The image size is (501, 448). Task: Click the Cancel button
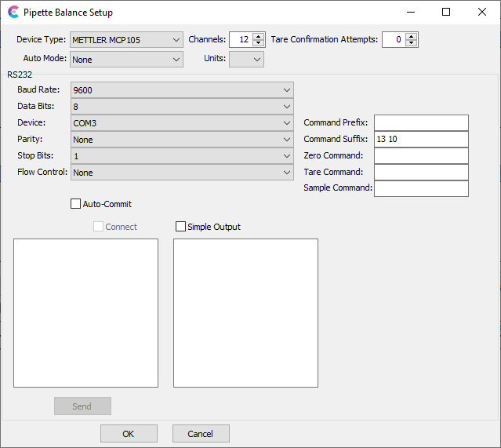tap(200, 434)
